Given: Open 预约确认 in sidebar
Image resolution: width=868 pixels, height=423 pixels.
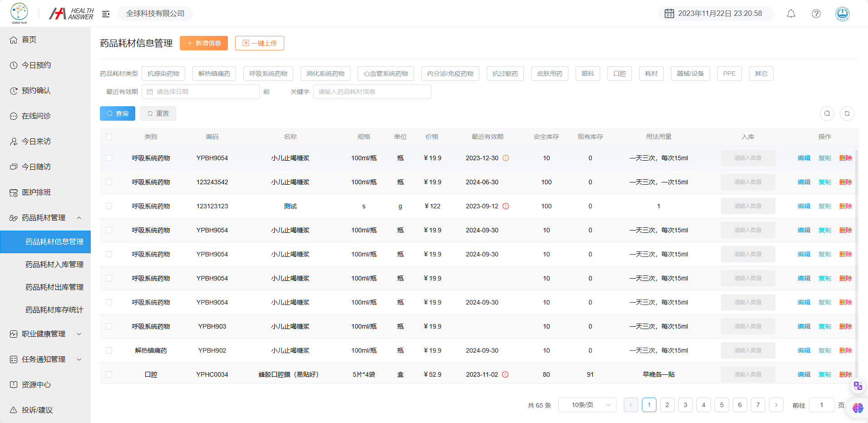Looking at the screenshot, I should coord(45,91).
